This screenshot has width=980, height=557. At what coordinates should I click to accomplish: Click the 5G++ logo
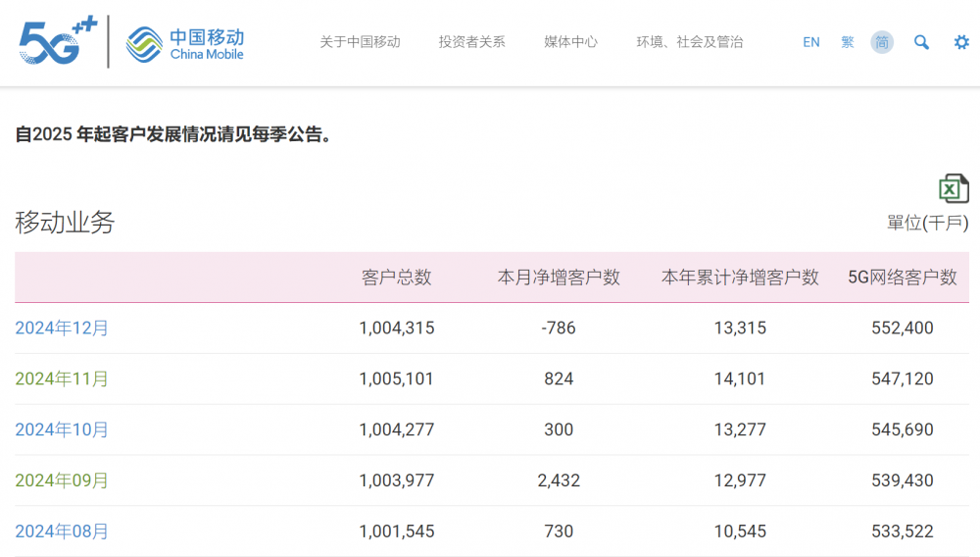[58, 41]
